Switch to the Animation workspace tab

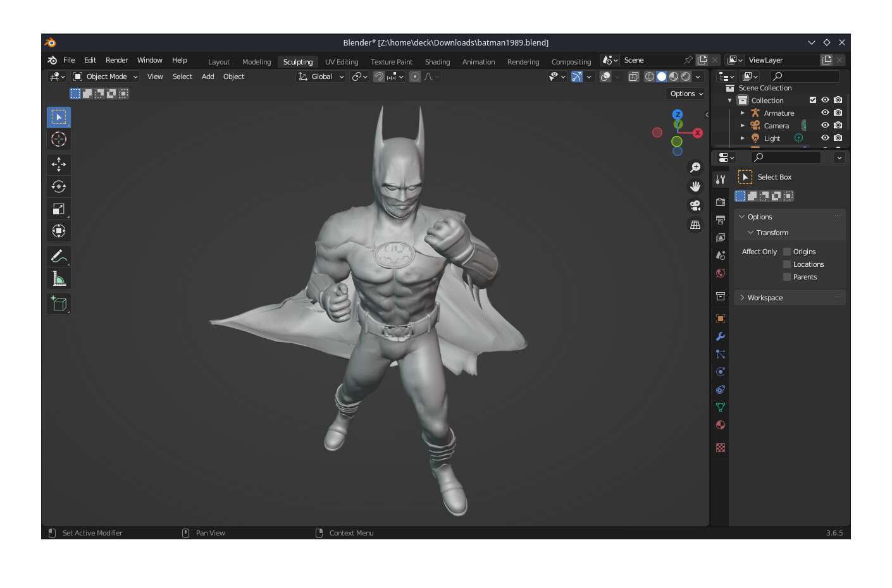coord(478,62)
